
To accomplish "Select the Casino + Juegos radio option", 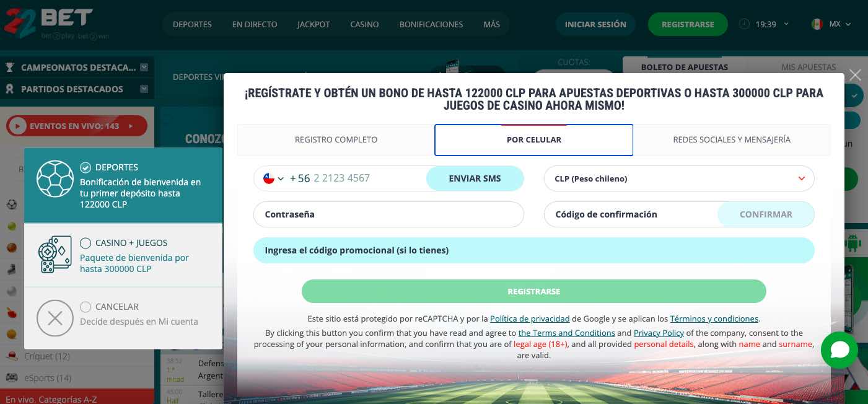I will 85,243.
